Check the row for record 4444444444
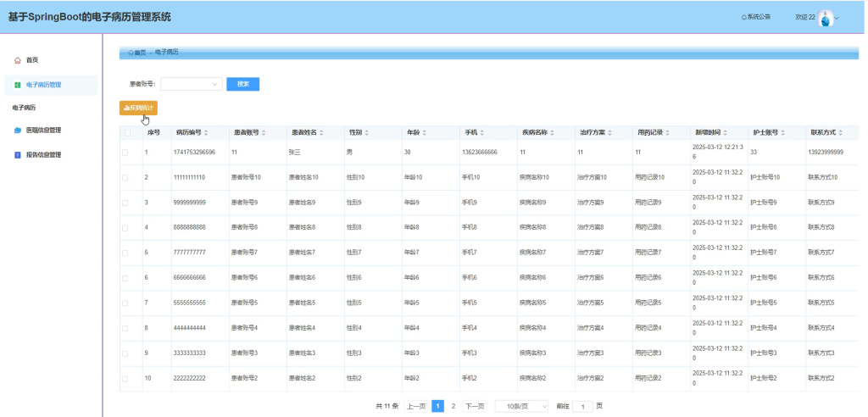The image size is (868, 417). point(125,328)
